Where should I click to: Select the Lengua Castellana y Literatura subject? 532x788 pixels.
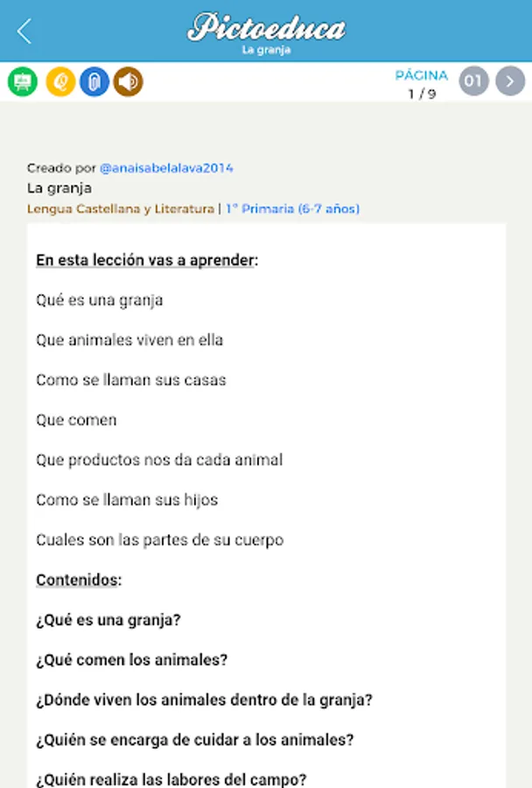tap(120, 209)
